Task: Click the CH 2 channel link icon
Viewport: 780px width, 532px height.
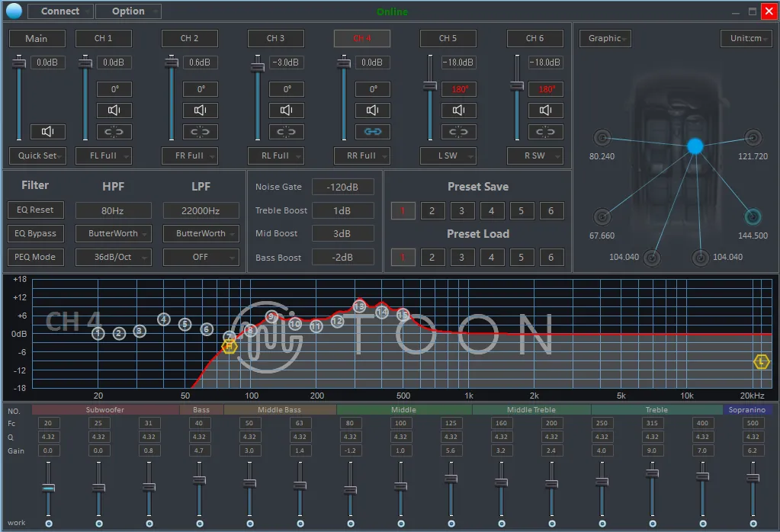Action: (200, 132)
